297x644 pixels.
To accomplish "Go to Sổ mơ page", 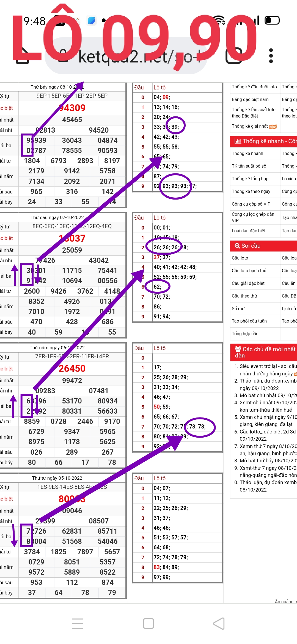I will pos(238,309).
